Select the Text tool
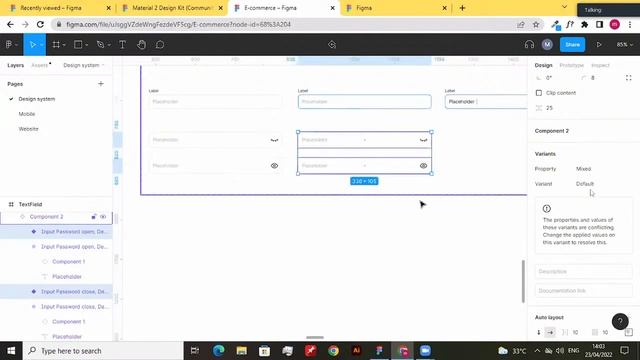This screenshot has height=360, width=640. [122, 44]
